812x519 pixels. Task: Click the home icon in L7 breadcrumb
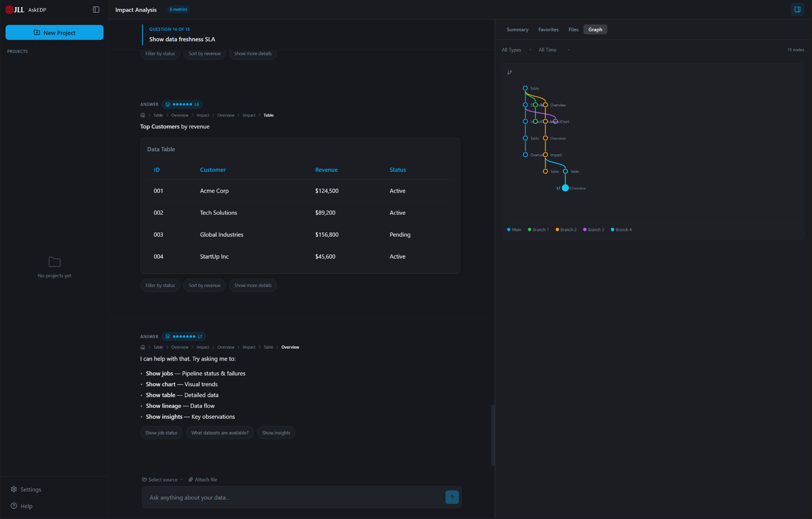pos(143,347)
